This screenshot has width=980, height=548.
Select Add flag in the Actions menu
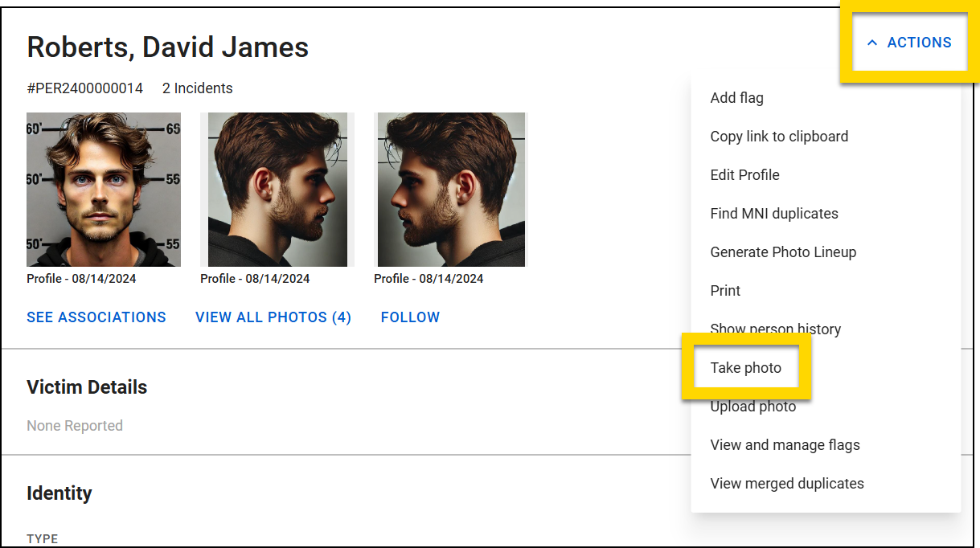(736, 97)
